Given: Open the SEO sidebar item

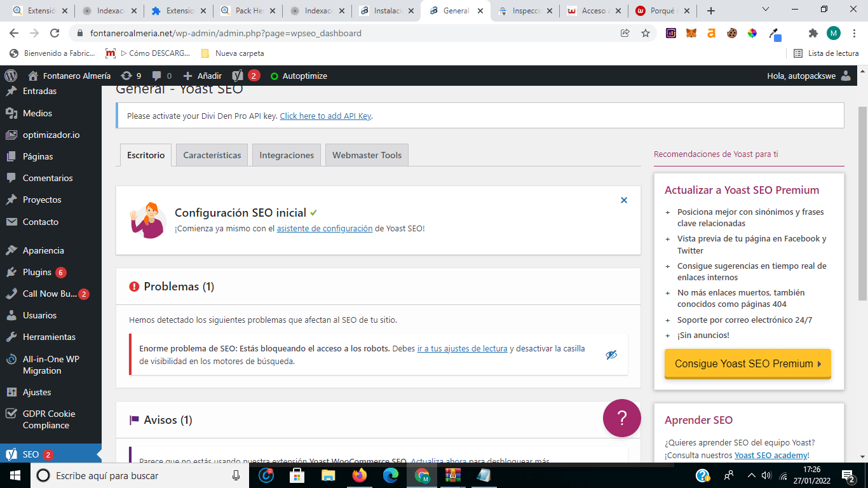Looking at the screenshot, I should (51, 454).
